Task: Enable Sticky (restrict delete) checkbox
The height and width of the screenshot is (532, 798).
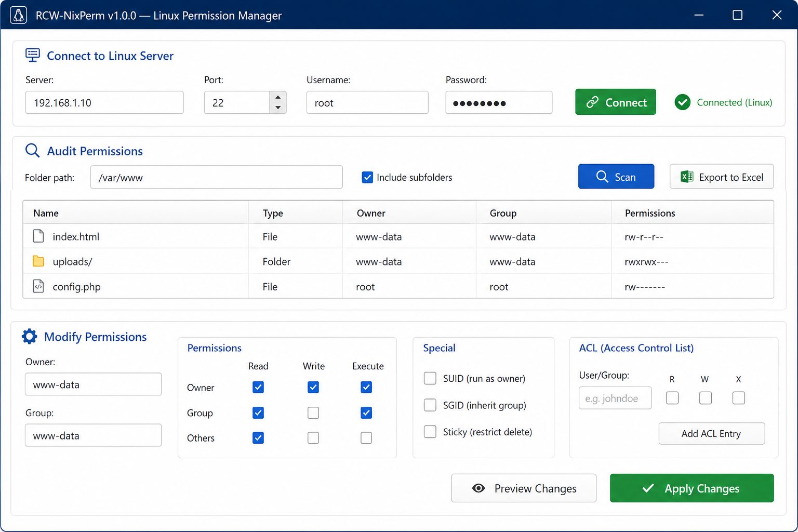Action: (430, 432)
